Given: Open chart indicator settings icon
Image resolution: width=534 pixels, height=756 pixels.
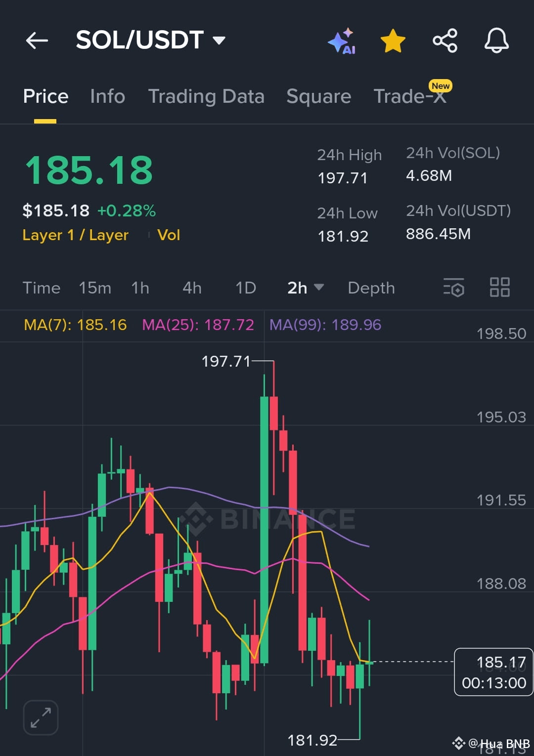Looking at the screenshot, I should click(453, 288).
